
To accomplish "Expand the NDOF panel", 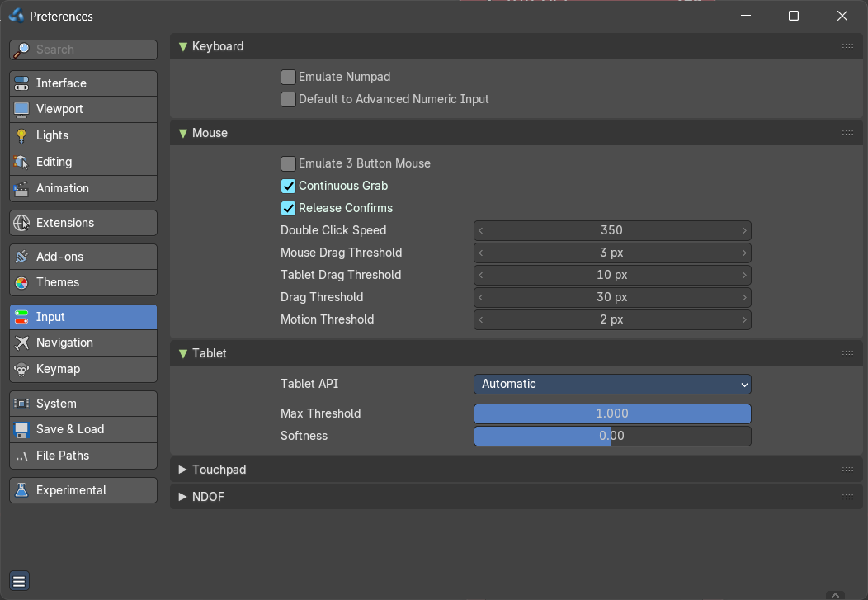I will click(x=182, y=497).
